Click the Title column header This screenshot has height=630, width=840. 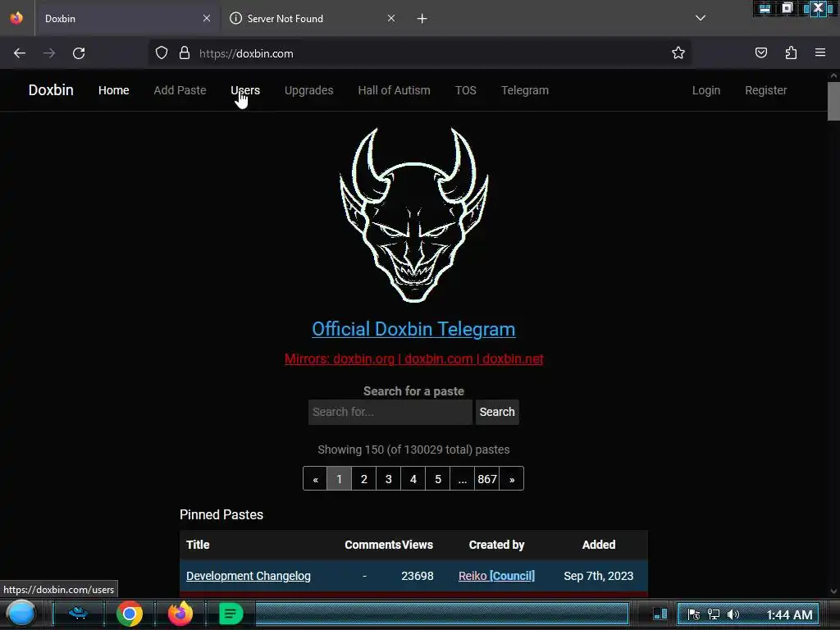[198, 545]
